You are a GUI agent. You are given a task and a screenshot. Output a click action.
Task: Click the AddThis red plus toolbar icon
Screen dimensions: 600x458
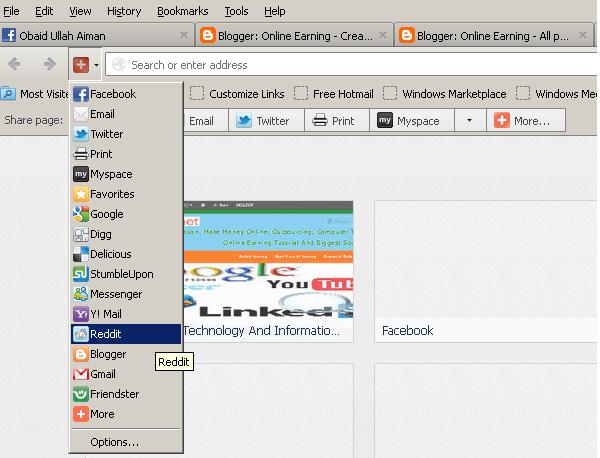pos(81,65)
